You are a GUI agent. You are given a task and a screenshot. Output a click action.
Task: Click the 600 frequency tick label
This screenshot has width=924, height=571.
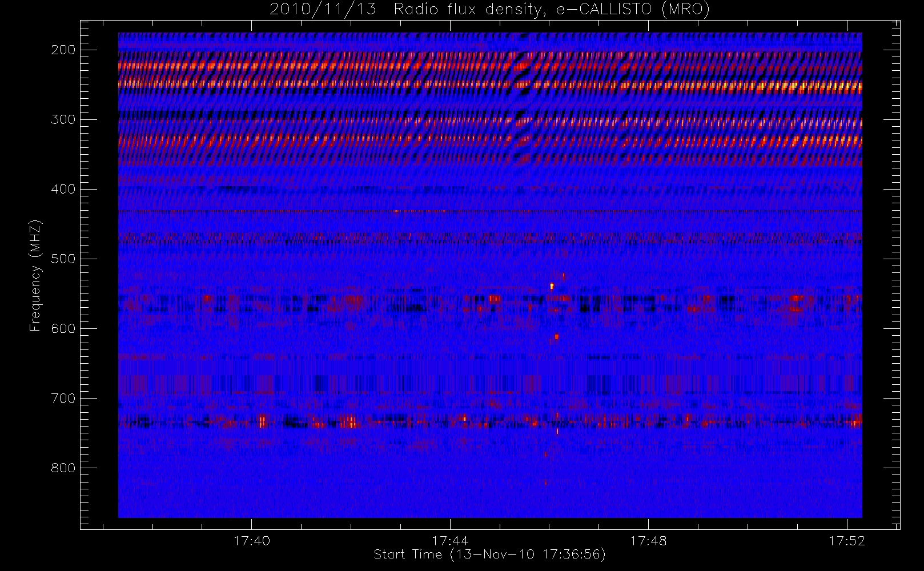(x=63, y=328)
